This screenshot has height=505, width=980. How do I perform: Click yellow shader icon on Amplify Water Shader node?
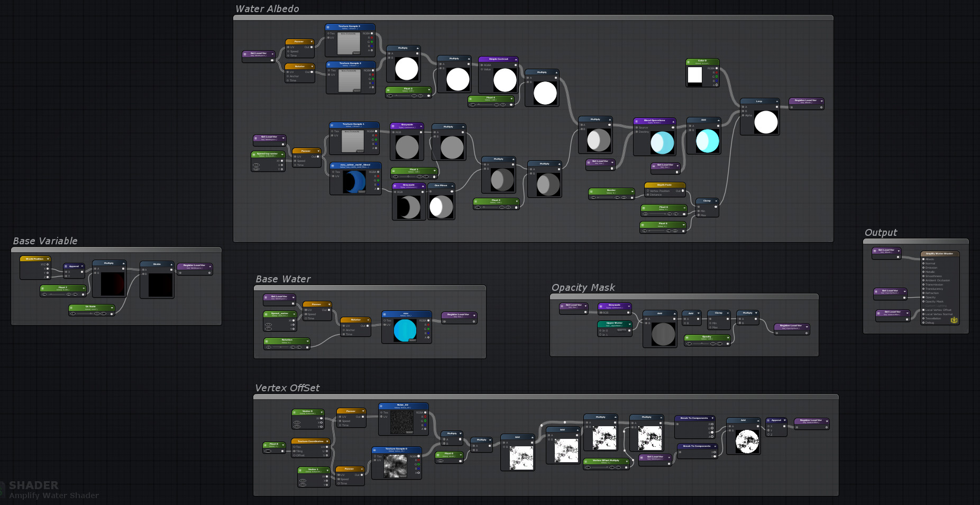click(954, 320)
